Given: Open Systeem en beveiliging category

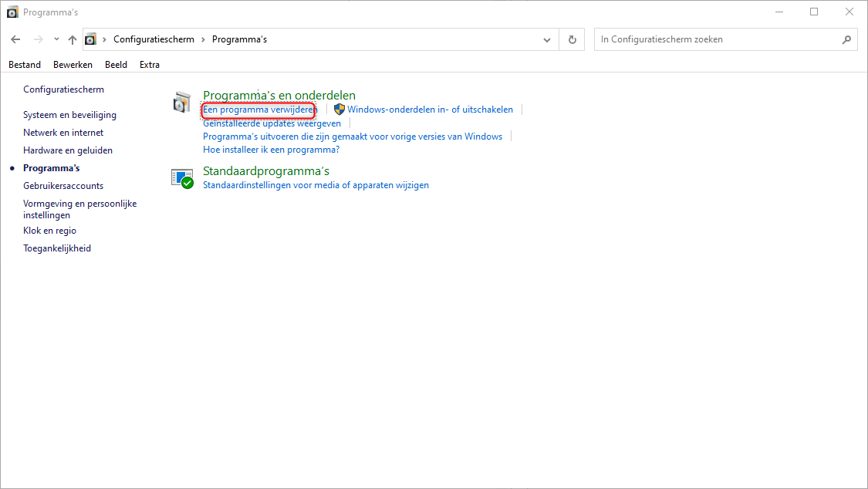Looking at the screenshot, I should pyautogui.click(x=69, y=114).
